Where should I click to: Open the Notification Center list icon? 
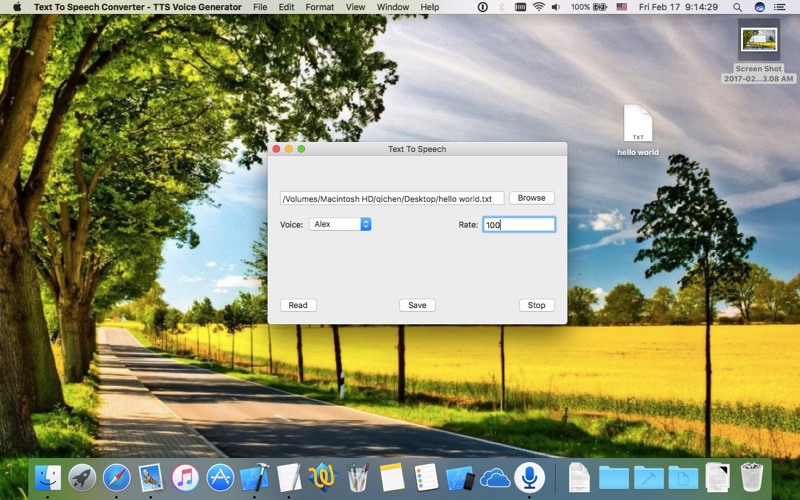[781, 7]
